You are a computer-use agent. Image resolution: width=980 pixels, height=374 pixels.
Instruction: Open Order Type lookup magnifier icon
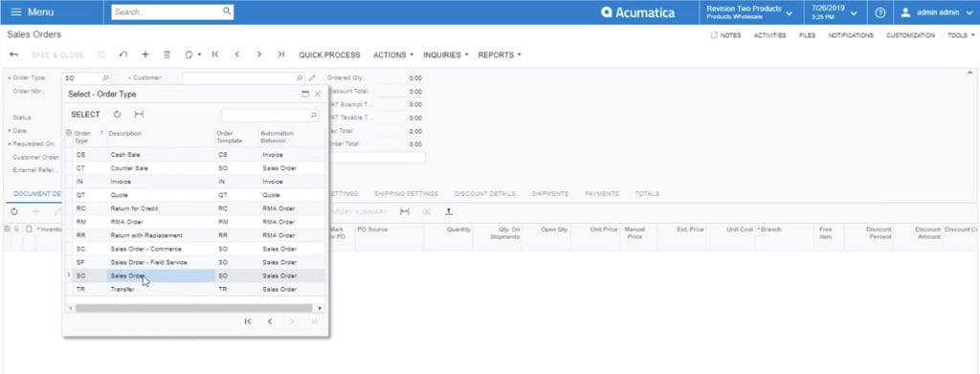click(105, 78)
